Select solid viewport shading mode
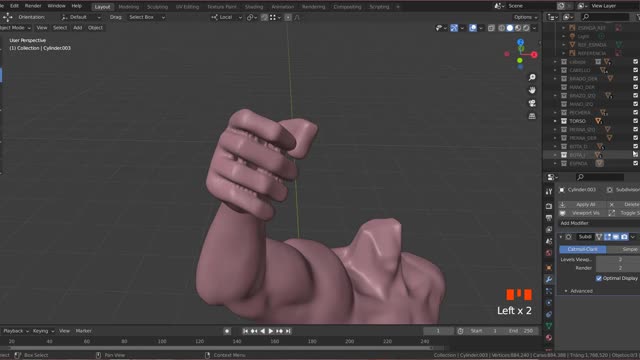 tap(510, 28)
